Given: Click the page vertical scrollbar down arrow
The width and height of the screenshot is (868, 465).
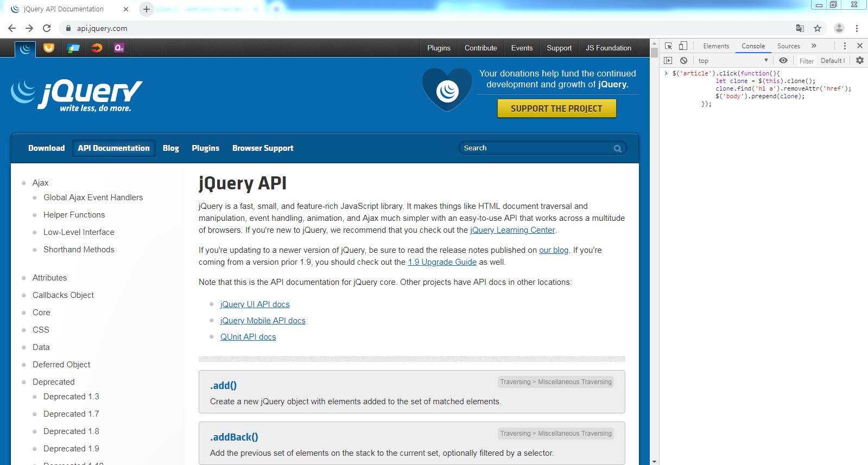Looking at the screenshot, I should 654,461.
